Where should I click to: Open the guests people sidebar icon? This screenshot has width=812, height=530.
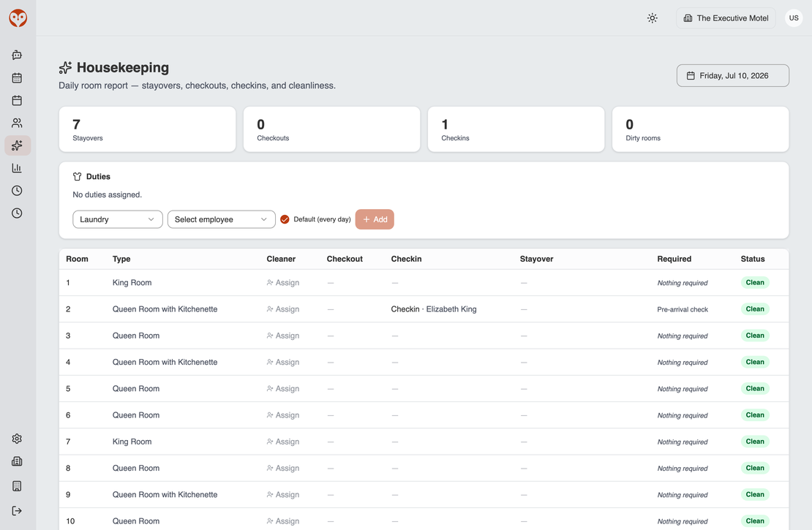[x=17, y=123]
